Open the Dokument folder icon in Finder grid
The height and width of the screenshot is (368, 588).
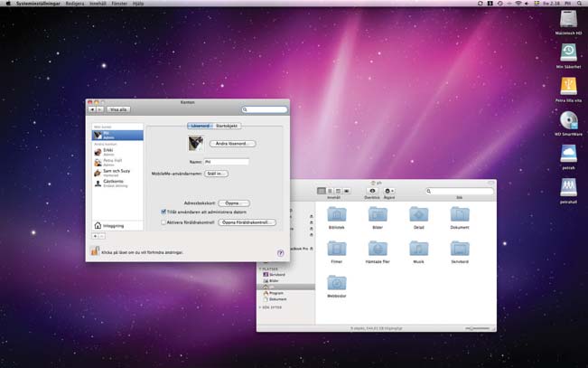(x=460, y=214)
